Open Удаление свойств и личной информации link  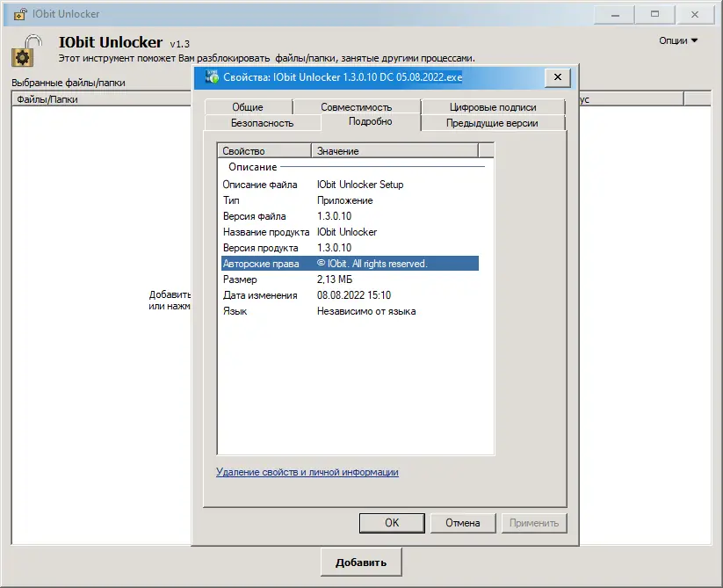click(x=307, y=472)
